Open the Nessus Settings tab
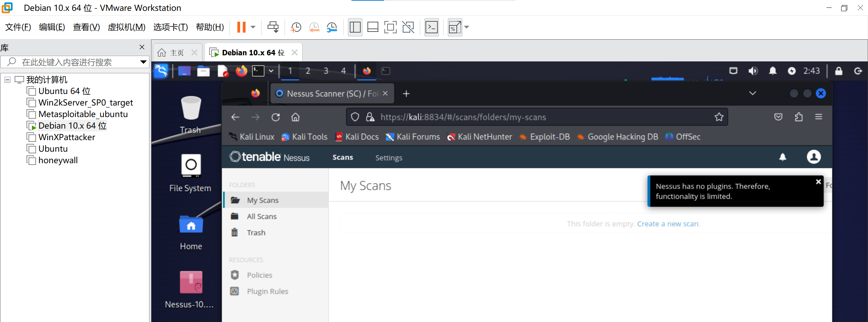The height and width of the screenshot is (322, 868). pos(389,158)
